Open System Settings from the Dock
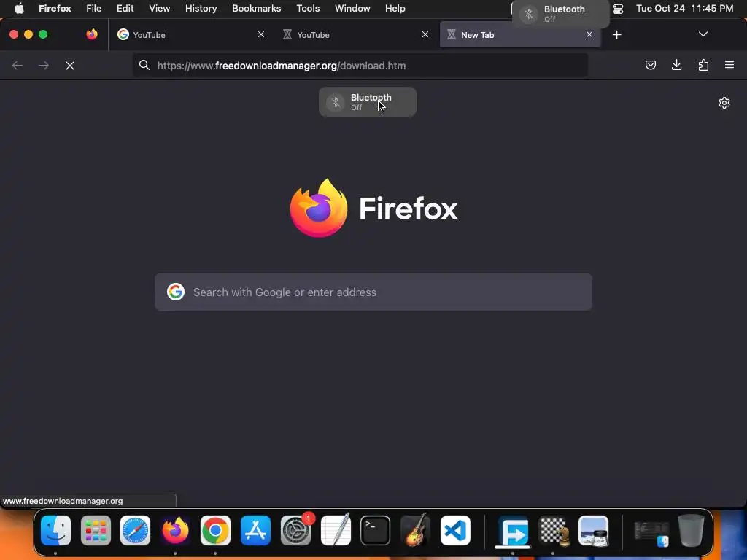The image size is (747, 560). pos(295,530)
